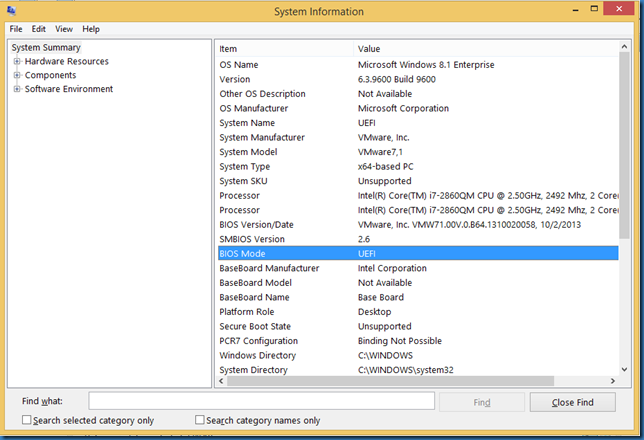The height and width of the screenshot is (440, 644).
Task: Click the Binding Not Possible value
Action: (x=400, y=341)
